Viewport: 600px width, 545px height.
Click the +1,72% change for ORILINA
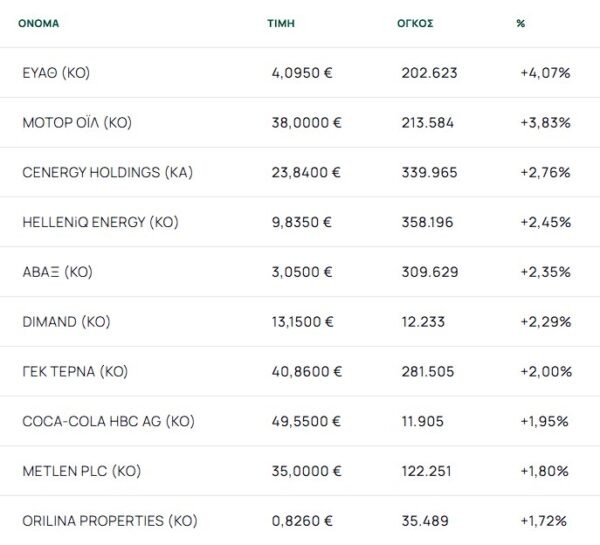[545, 521]
